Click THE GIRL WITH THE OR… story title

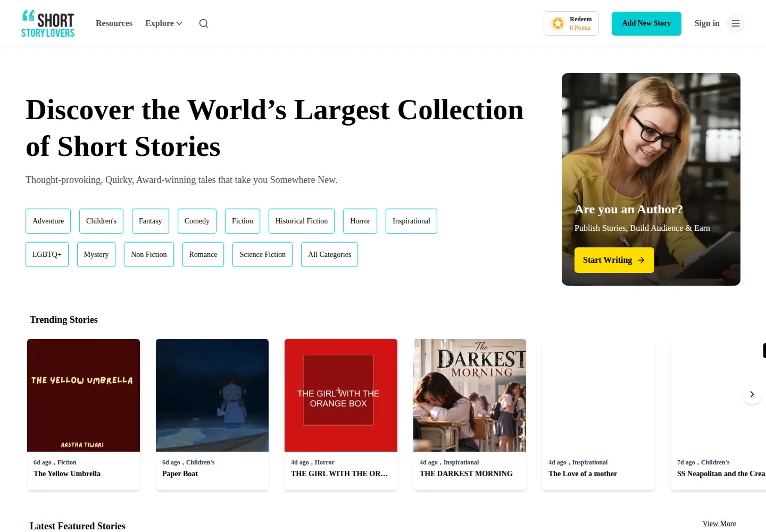coord(339,473)
